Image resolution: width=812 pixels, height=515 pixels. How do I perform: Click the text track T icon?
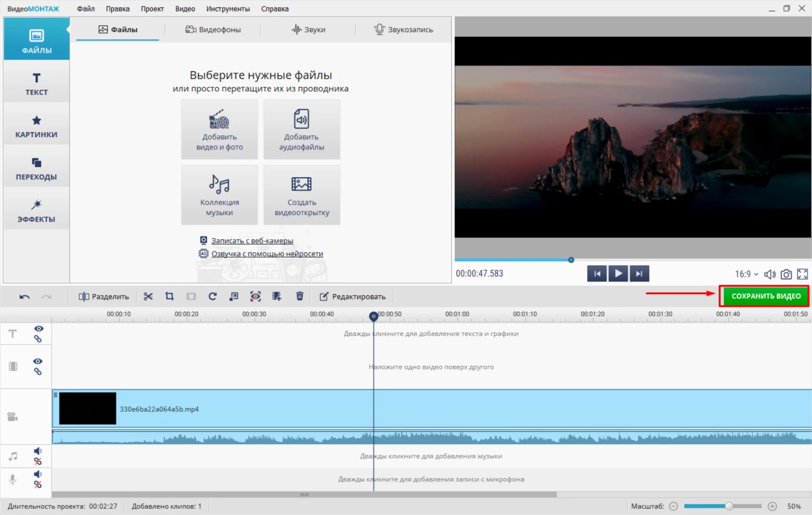pyautogui.click(x=13, y=334)
